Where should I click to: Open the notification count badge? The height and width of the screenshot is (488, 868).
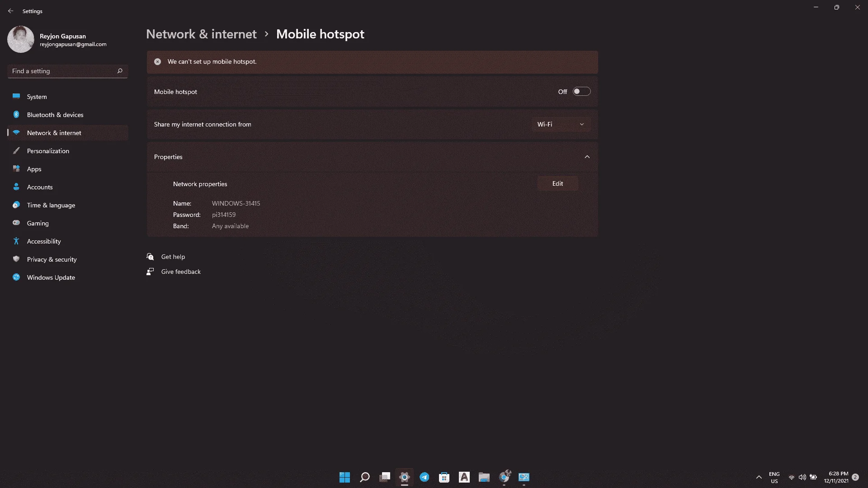[x=855, y=477]
